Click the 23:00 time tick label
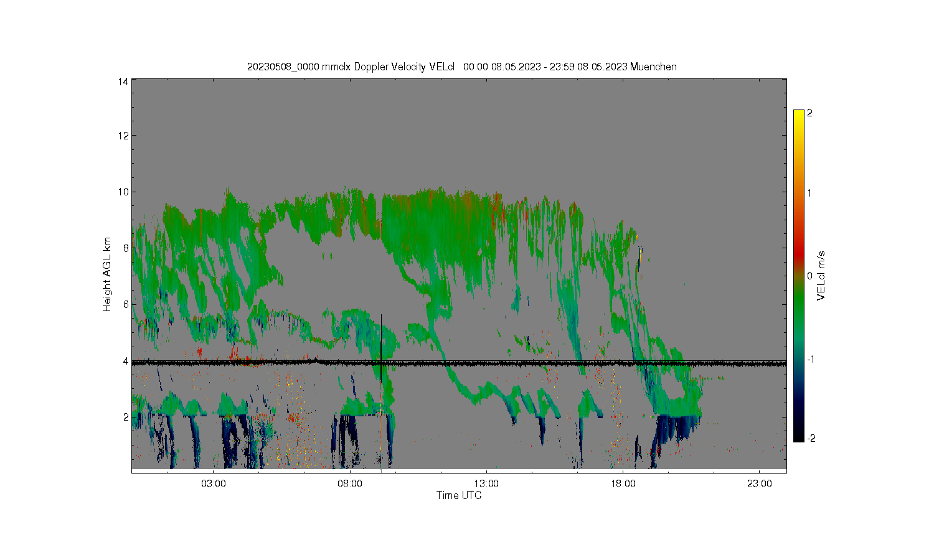The height and width of the screenshot is (560, 934). point(759,483)
